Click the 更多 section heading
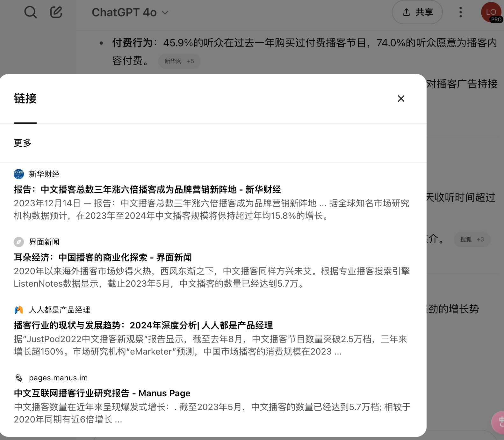Image resolution: width=504 pixels, height=440 pixels. (23, 143)
